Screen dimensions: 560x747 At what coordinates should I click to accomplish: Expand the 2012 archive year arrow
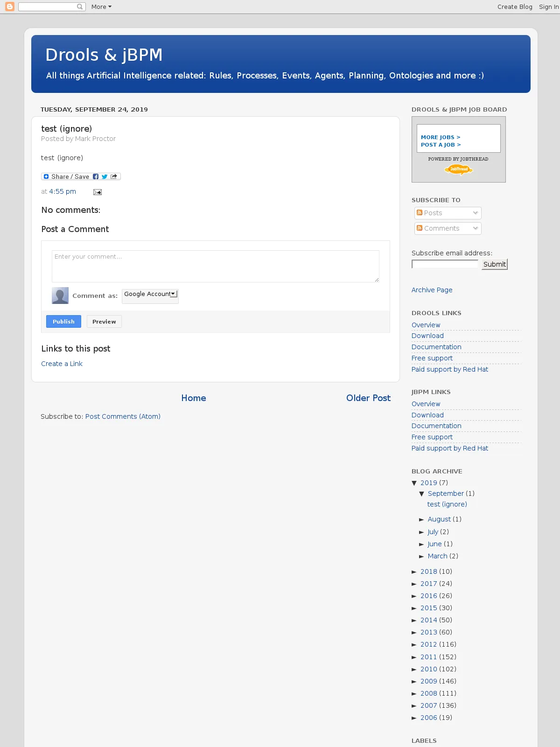pos(414,645)
